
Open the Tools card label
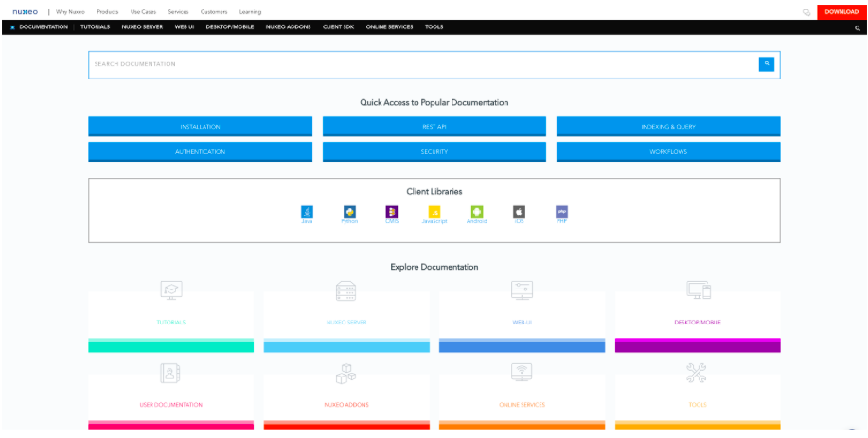coord(698,405)
